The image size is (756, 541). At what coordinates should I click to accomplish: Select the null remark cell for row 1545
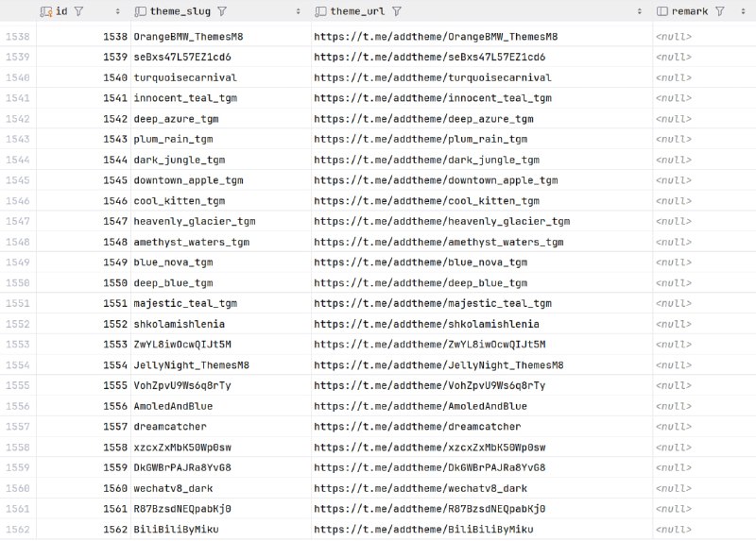click(673, 180)
